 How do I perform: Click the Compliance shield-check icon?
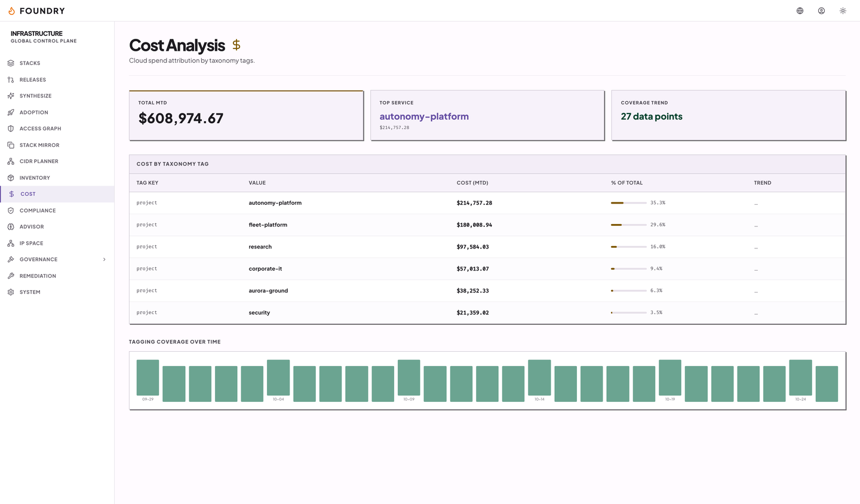(x=11, y=211)
